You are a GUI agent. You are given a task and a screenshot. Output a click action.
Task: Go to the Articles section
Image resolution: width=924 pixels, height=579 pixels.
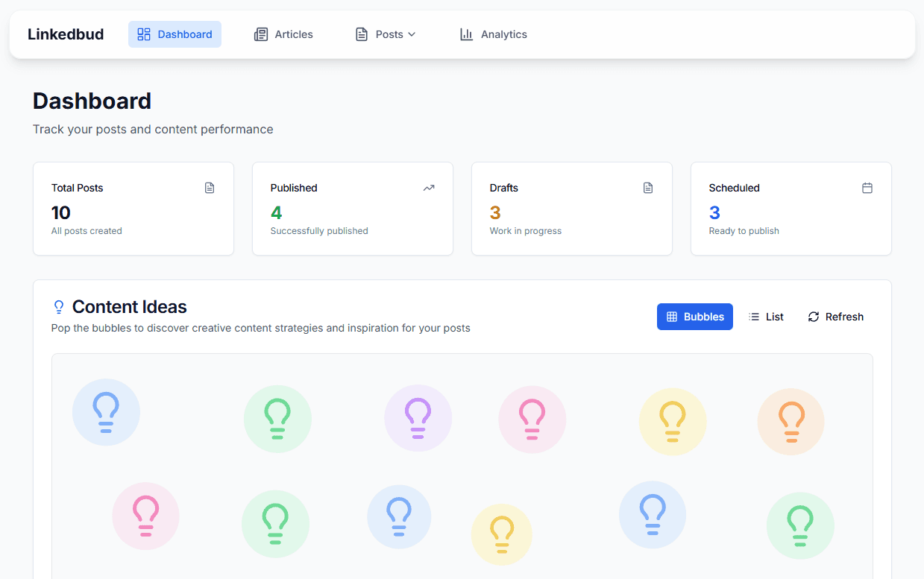click(283, 34)
